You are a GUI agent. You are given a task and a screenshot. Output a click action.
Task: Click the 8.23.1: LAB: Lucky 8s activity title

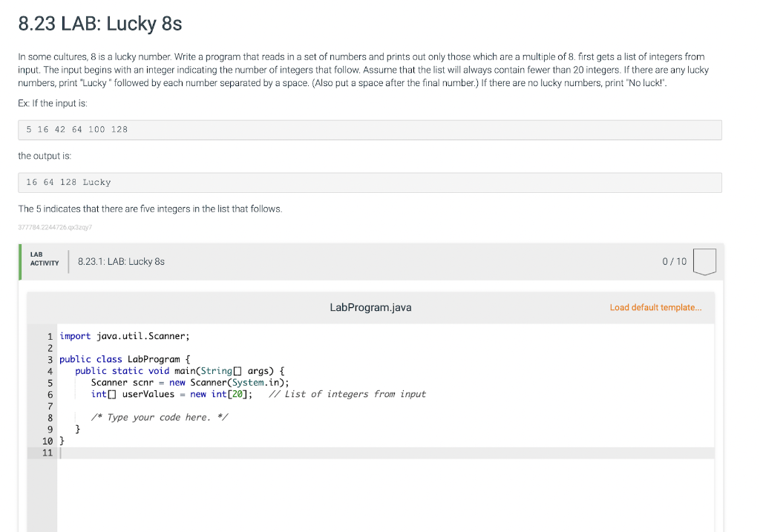pos(120,261)
